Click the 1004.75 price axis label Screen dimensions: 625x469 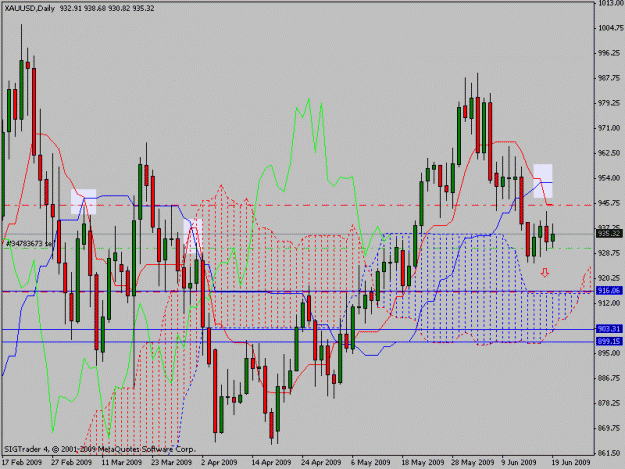[610, 28]
